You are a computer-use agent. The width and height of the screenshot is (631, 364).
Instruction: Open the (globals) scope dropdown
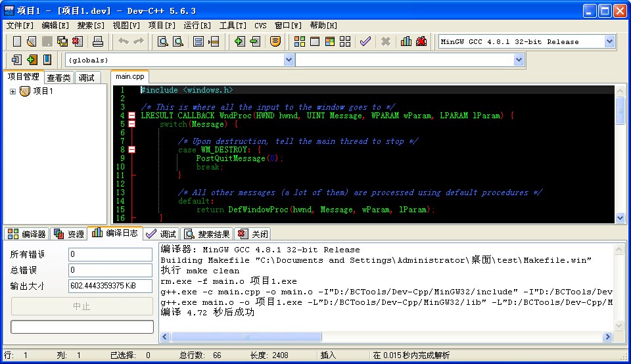click(289, 60)
